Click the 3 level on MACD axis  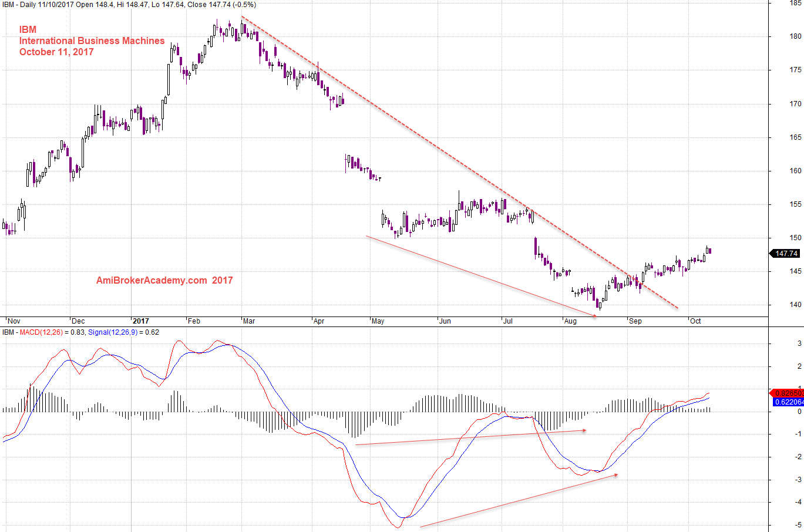[x=799, y=344]
